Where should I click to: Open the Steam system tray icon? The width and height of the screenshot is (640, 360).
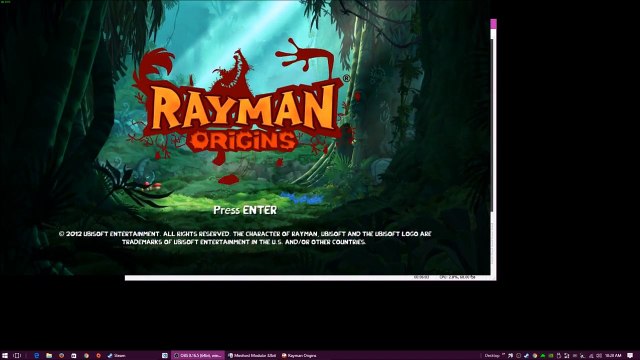click(527, 356)
